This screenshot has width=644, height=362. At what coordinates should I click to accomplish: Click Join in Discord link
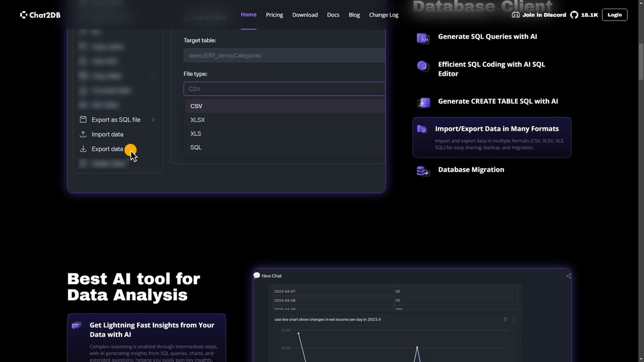[x=544, y=15]
